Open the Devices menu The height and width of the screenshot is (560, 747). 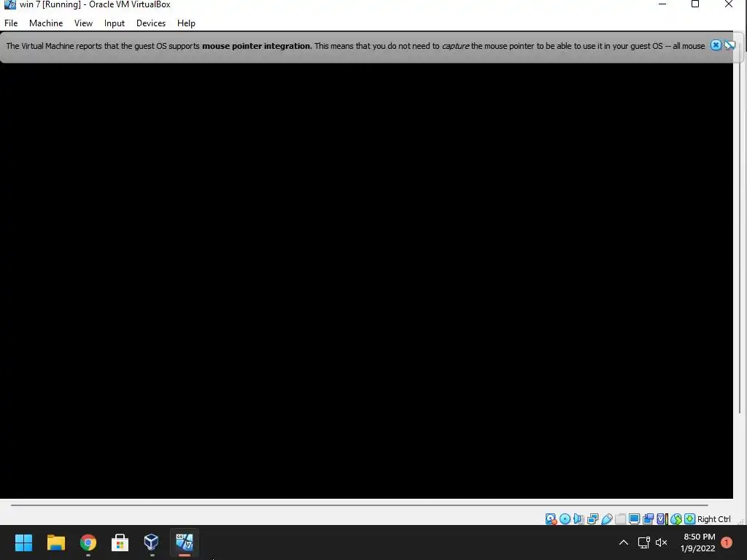coord(151,23)
